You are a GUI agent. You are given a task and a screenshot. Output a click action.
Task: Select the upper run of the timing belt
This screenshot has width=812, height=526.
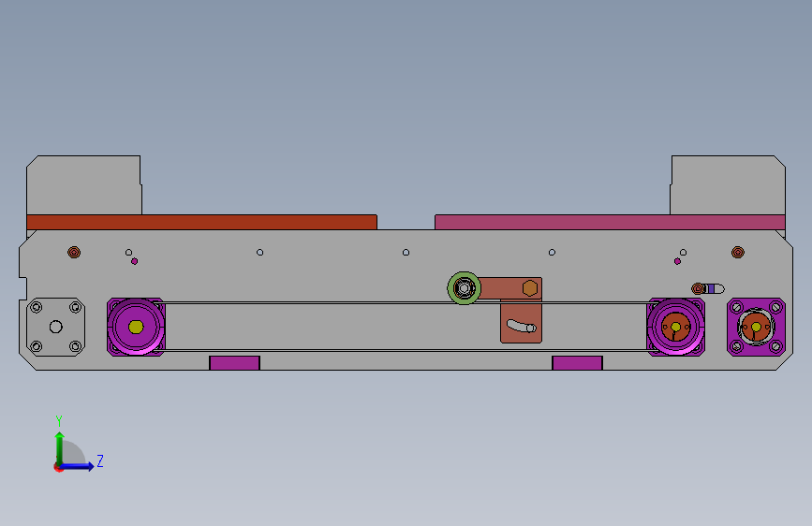406,303
